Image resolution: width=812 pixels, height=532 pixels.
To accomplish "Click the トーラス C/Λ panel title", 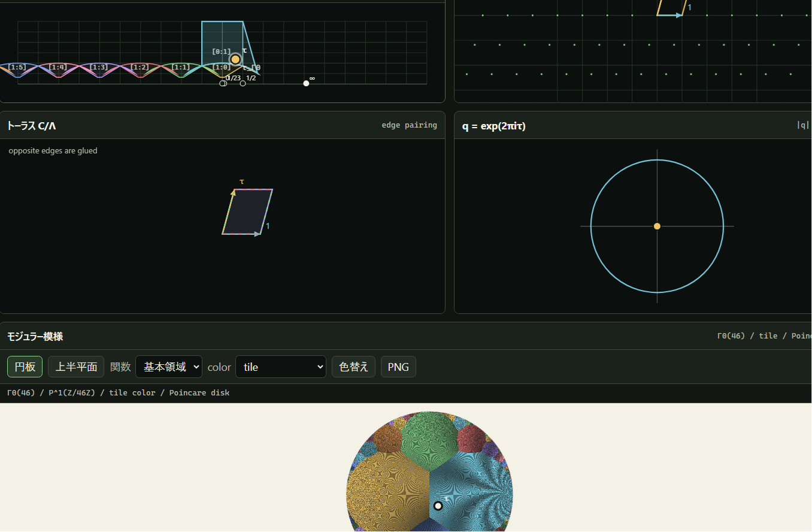I will tap(32, 125).
